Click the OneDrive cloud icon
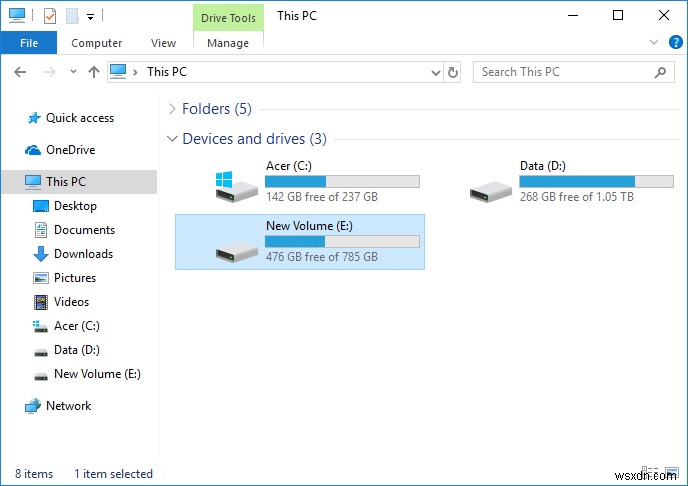688x486 pixels. 33,150
